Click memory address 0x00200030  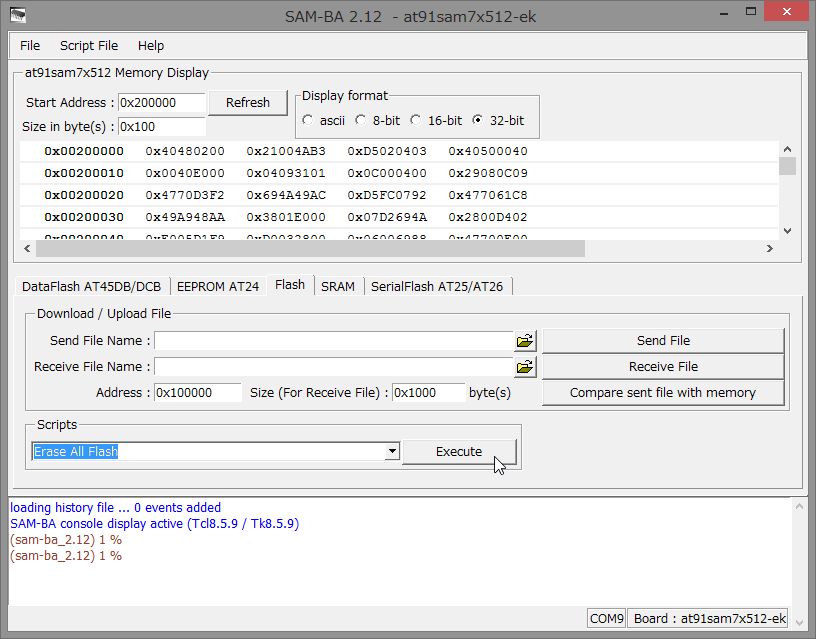(84, 217)
